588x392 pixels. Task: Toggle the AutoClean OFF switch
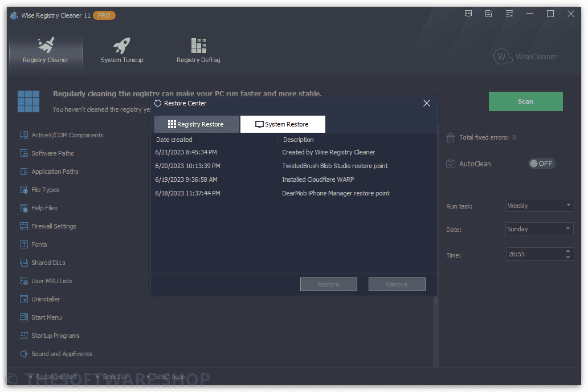pyautogui.click(x=541, y=164)
